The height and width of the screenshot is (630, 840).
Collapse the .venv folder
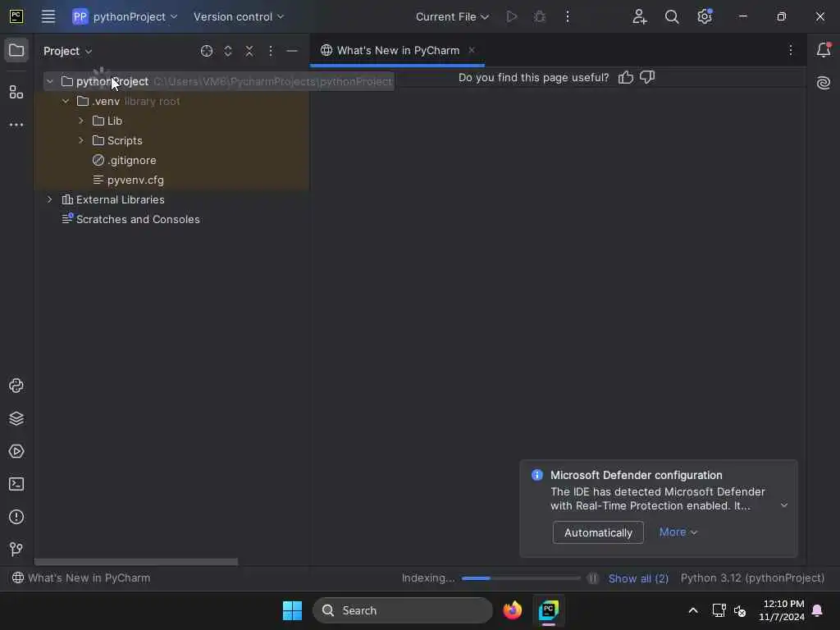coord(66,101)
